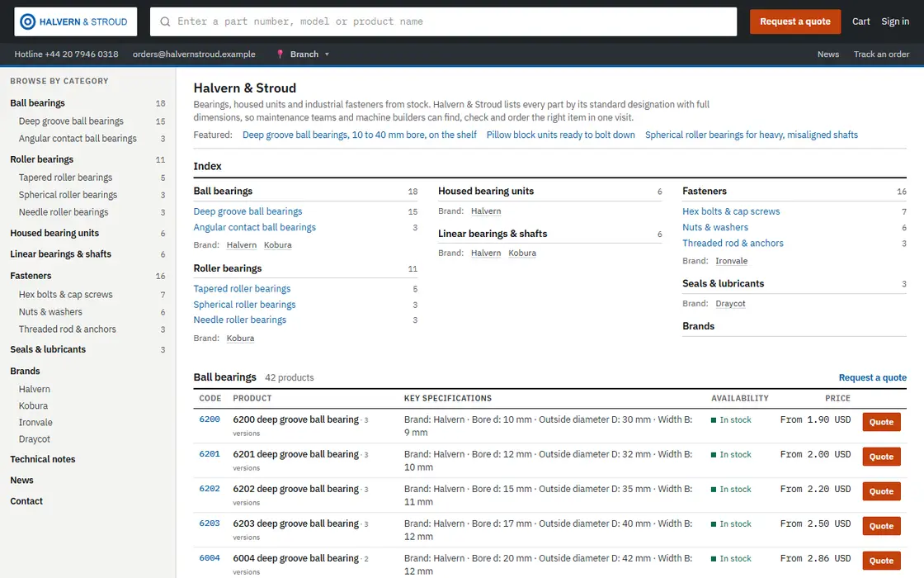Focus the part number search field
924x578 pixels.
click(x=443, y=21)
